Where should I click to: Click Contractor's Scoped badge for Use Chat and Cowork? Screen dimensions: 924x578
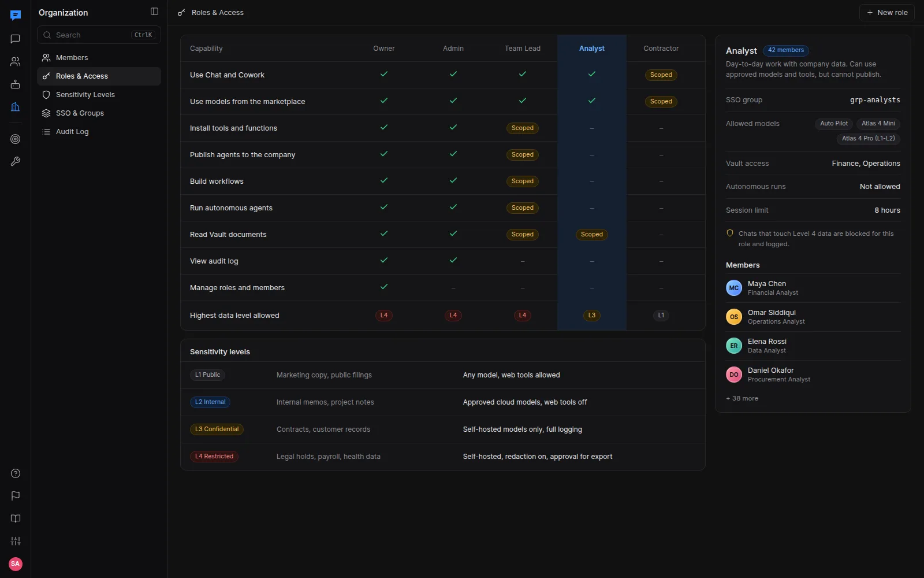point(661,75)
